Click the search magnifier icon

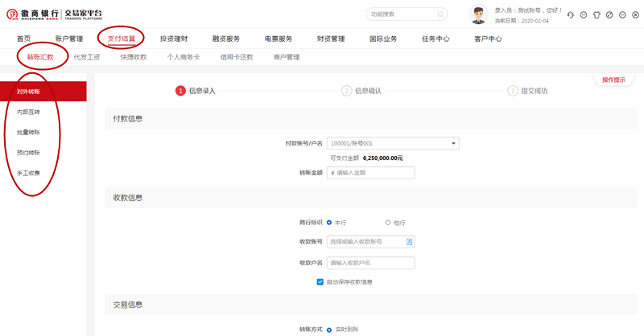pyautogui.click(x=440, y=14)
